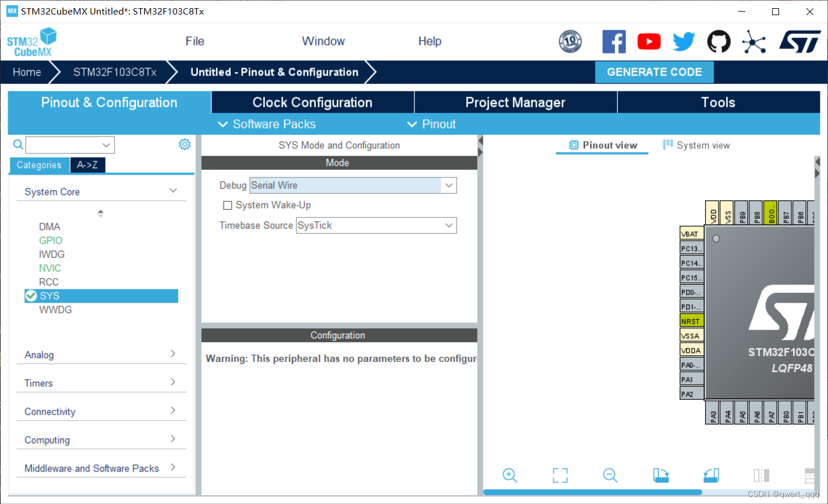Screen dimensions: 828x504
Task: Switch to Project Manager tab
Action: (515, 102)
